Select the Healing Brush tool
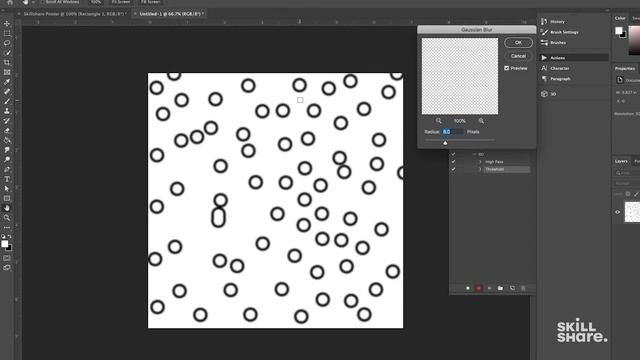640x360 pixels. [x=7, y=91]
